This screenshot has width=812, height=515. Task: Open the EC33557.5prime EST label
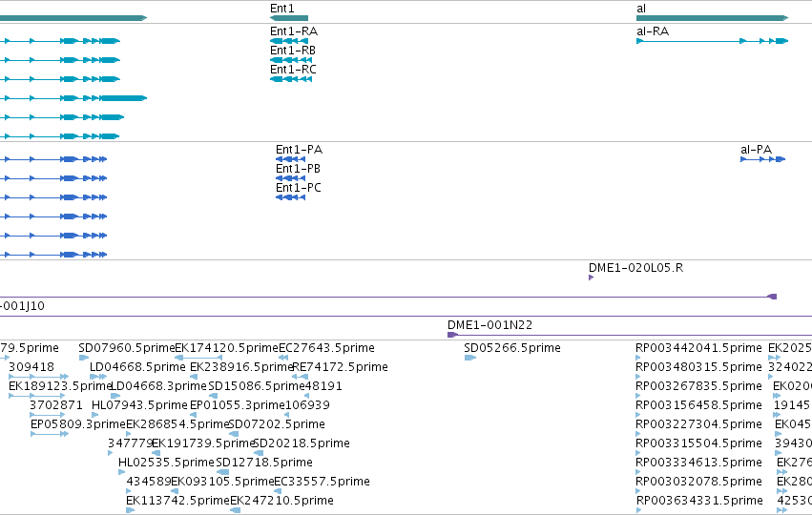[x=322, y=482]
